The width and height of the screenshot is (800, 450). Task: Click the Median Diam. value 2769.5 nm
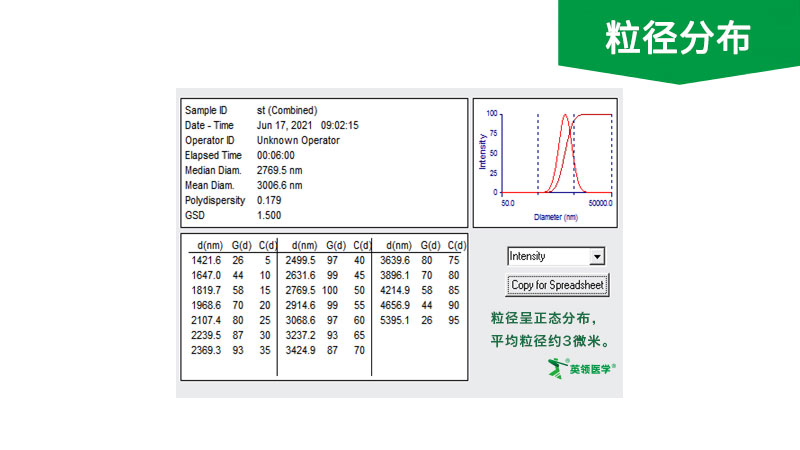tap(279, 170)
